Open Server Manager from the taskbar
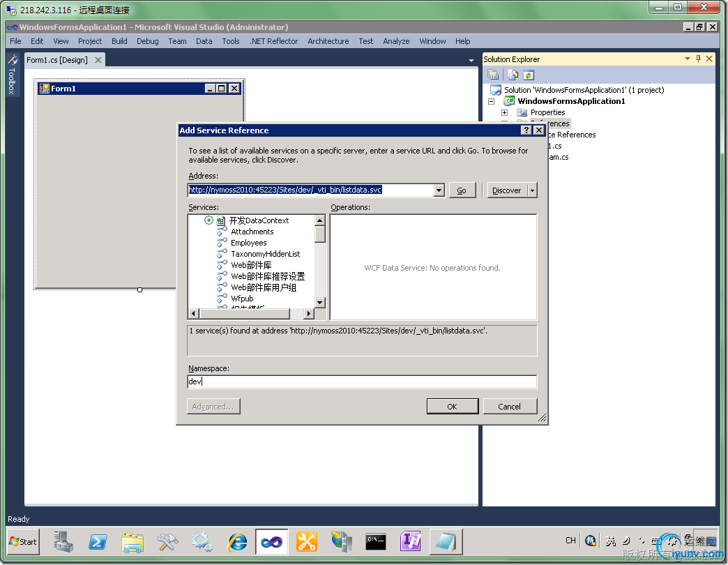This screenshot has height=565, width=728. [63, 542]
